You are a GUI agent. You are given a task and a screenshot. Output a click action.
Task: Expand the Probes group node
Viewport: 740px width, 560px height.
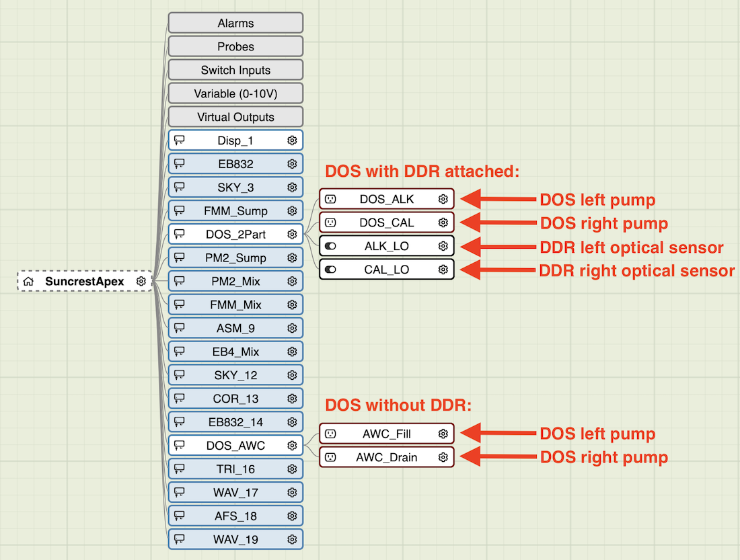click(235, 46)
